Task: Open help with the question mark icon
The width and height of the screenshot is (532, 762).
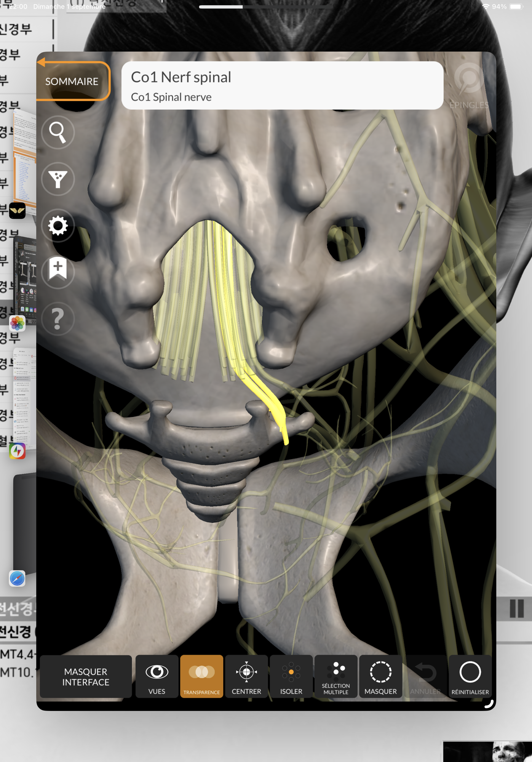Action: 58,319
